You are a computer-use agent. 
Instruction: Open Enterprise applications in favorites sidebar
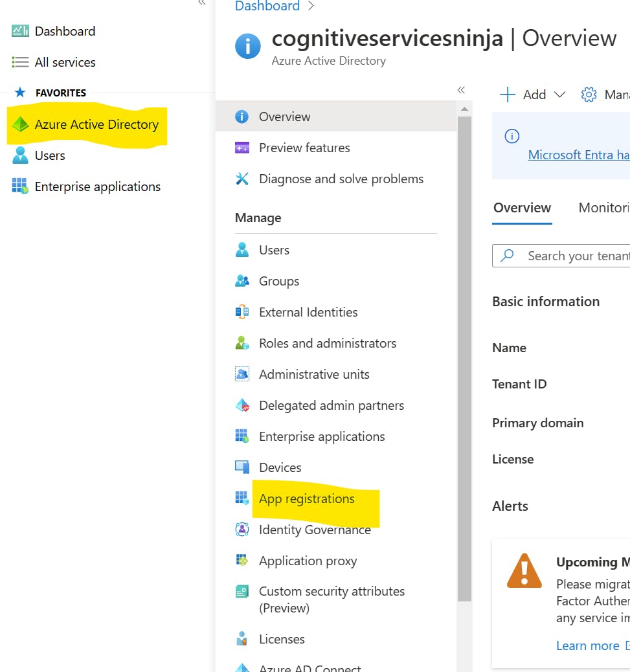pyautogui.click(x=97, y=186)
